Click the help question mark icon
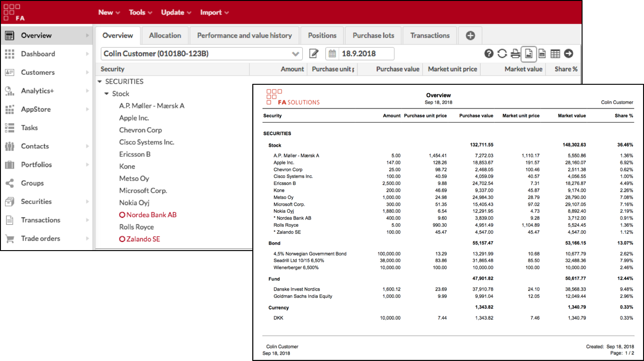Image resolution: width=644 pixels, height=361 pixels. click(489, 54)
